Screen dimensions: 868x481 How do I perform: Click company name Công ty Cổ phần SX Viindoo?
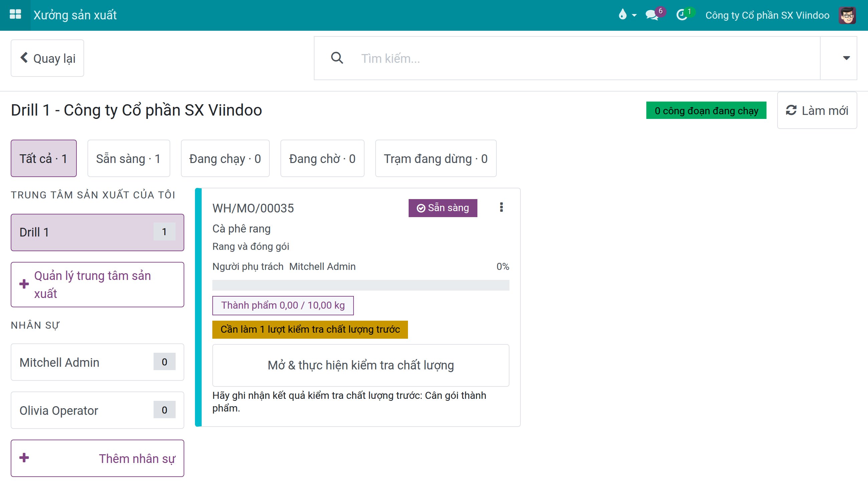(x=767, y=15)
